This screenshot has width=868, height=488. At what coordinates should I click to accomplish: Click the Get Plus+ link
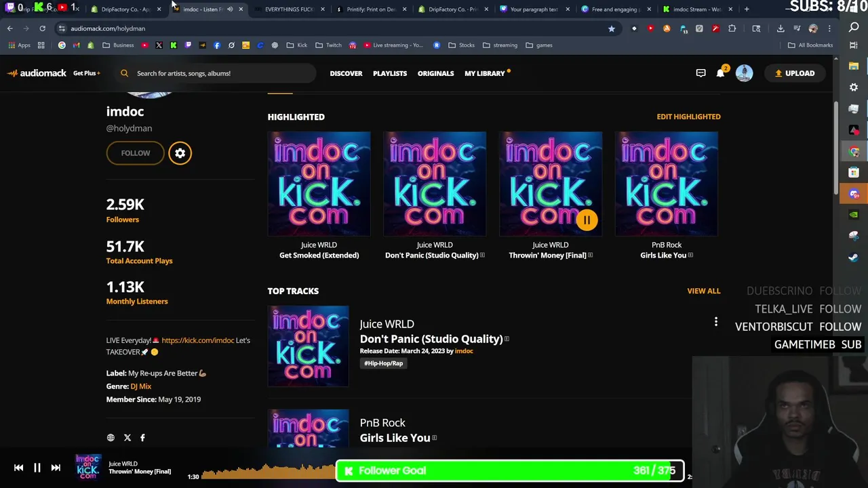coord(87,73)
